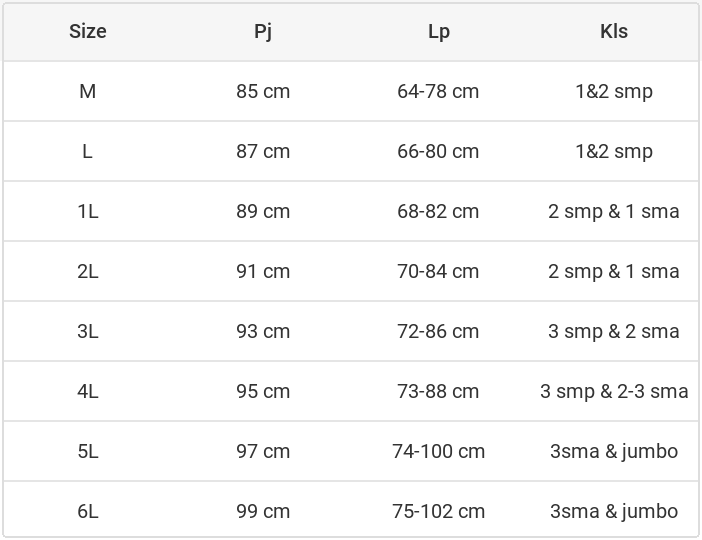Viewport: 702px width, 540px height.
Task: Click the Lp column header
Action: pyautogui.click(x=438, y=31)
